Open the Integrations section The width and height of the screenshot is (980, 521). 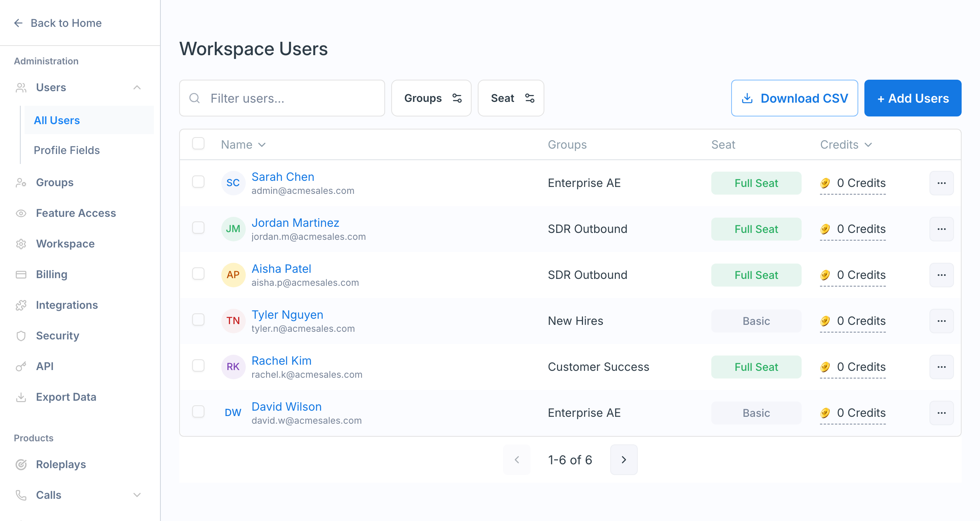pos(67,305)
